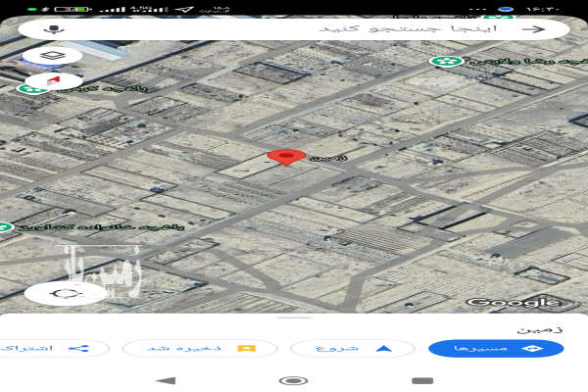
Task: Click the garden label near bottom-left marker
Action: 101,226
